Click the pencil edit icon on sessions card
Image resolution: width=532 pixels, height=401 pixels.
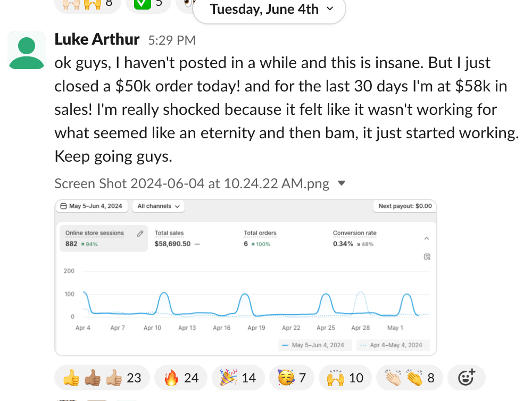[x=140, y=233]
